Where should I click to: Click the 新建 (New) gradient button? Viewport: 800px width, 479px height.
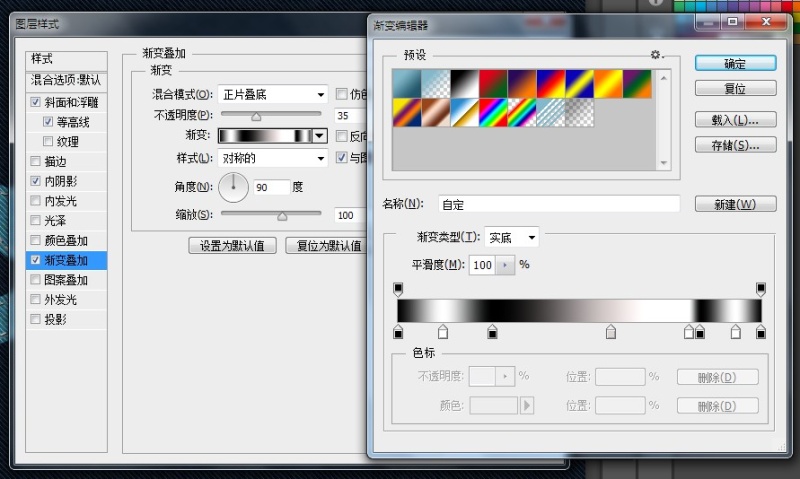click(735, 204)
